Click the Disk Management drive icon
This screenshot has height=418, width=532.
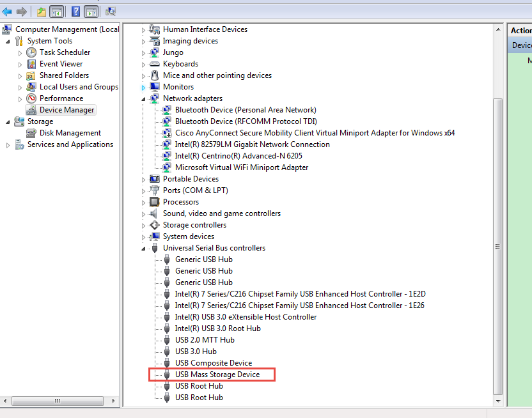coord(31,133)
